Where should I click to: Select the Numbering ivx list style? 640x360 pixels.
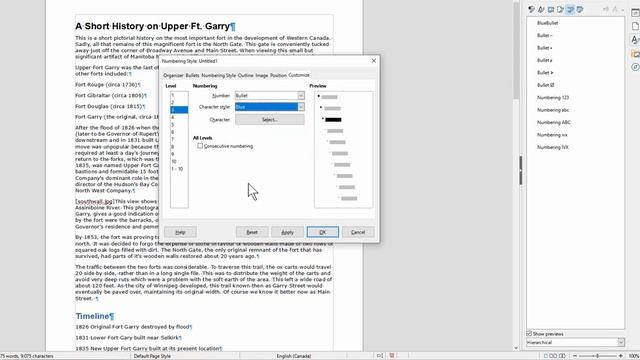click(552, 135)
